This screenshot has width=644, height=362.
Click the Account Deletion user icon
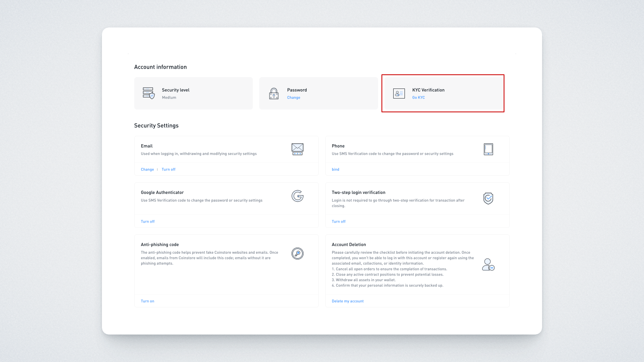488,265
